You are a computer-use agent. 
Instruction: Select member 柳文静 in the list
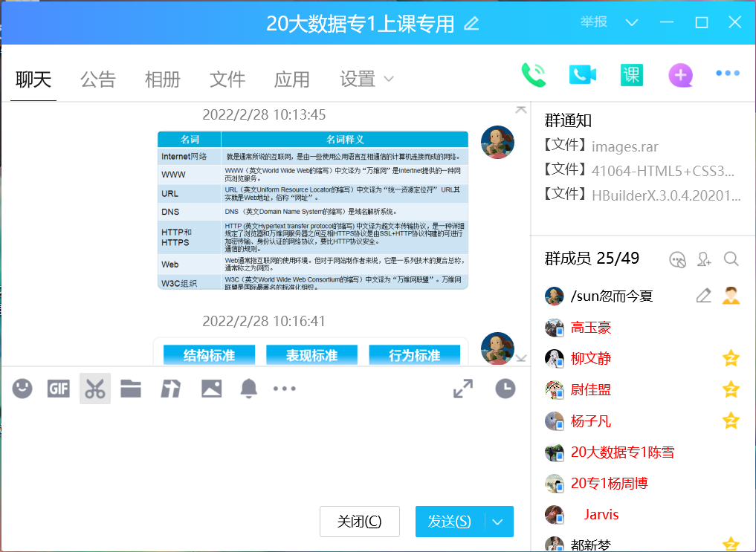(x=591, y=359)
